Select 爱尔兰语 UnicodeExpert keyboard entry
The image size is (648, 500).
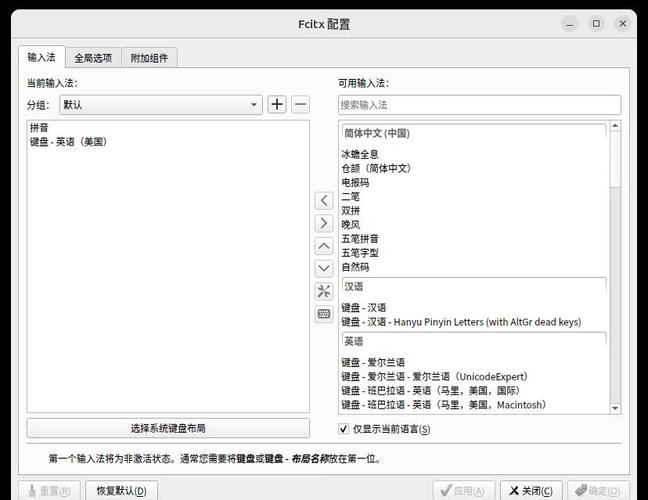pos(474,376)
